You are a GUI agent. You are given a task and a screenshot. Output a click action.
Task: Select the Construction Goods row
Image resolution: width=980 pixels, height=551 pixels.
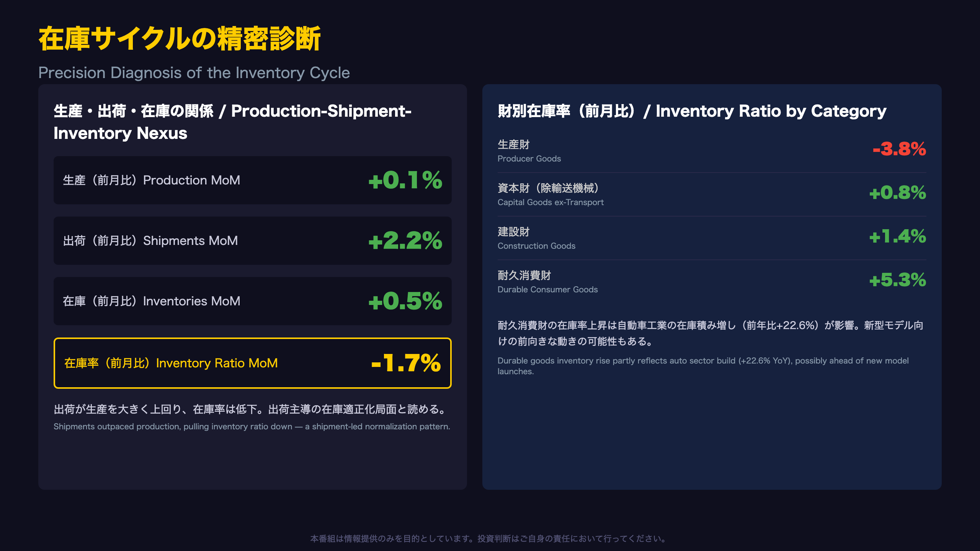712,238
